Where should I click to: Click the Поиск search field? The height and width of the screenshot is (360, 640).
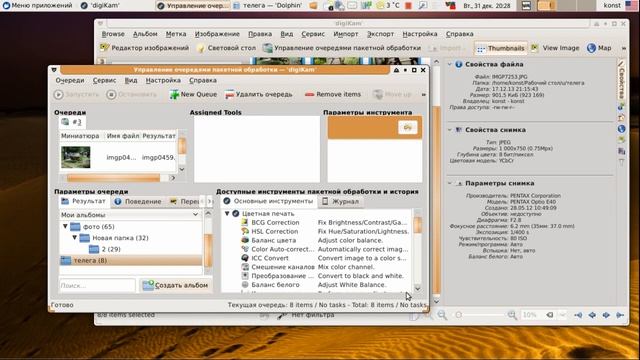tap(97, 285)
